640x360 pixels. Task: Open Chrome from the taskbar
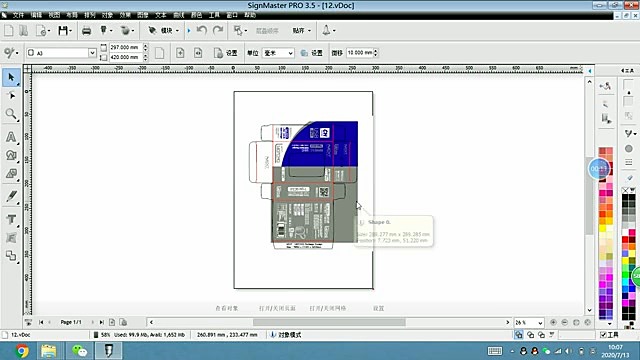(22, 351)
